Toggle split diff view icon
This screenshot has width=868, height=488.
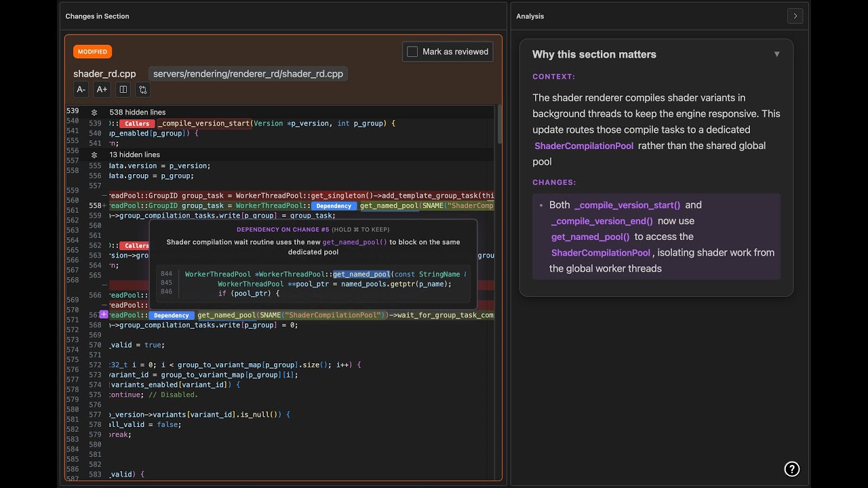[x=123, y=89]
